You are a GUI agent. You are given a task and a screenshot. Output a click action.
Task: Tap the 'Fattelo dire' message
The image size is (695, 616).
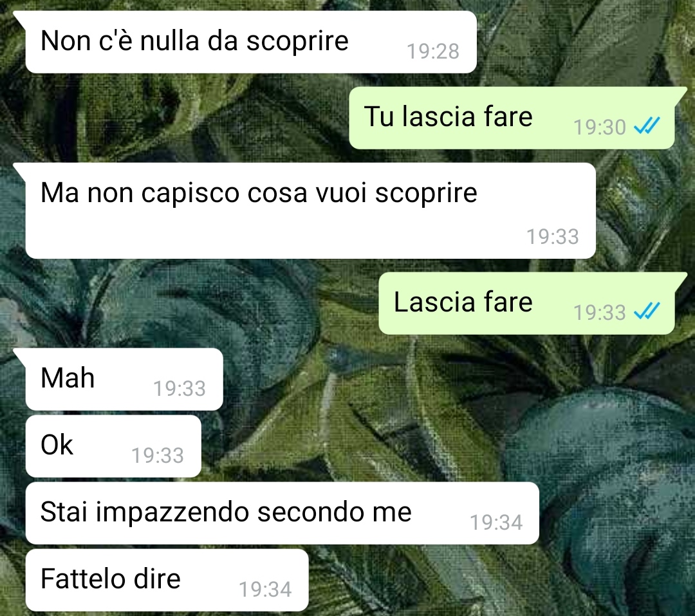pos(167,580)
